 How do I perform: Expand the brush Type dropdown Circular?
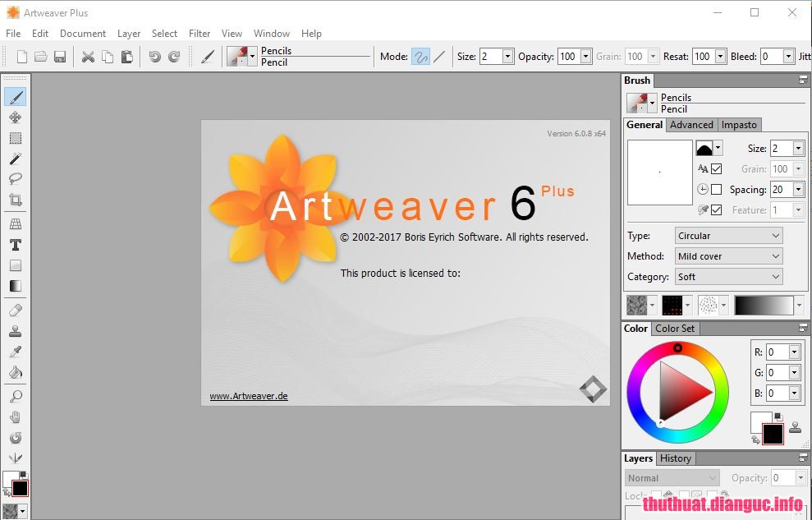728,236
